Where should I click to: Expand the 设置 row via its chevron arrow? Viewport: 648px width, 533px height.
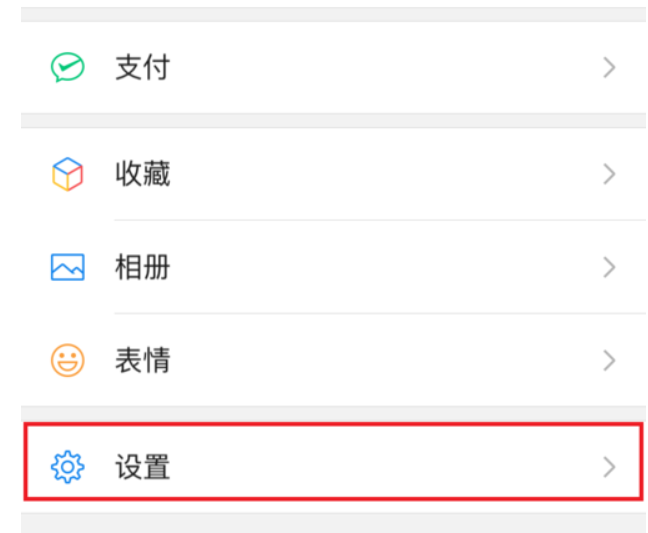609,467
